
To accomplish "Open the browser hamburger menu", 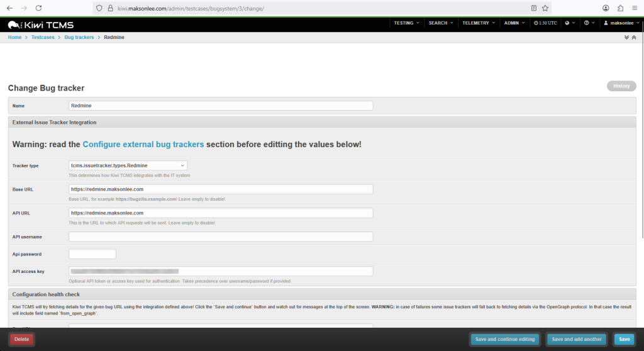I will [x=635, y=8].
